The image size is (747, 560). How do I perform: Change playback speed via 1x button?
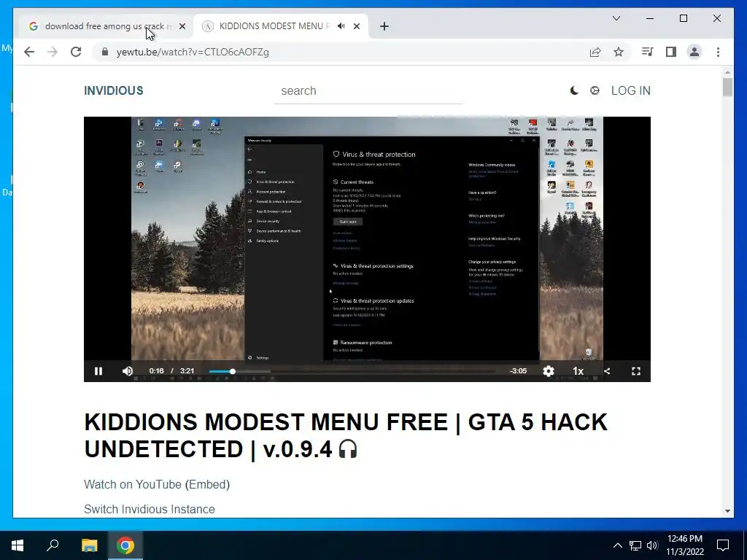click(x=578, y=371)
